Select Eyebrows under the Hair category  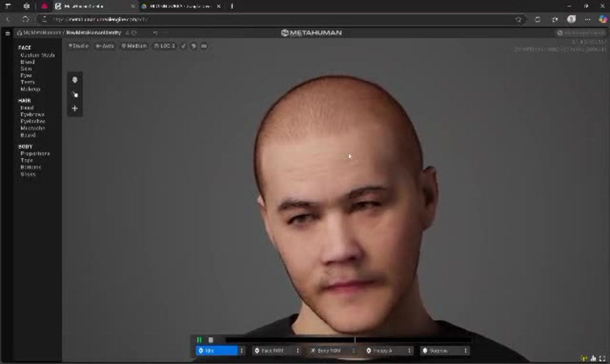(32, 115)
